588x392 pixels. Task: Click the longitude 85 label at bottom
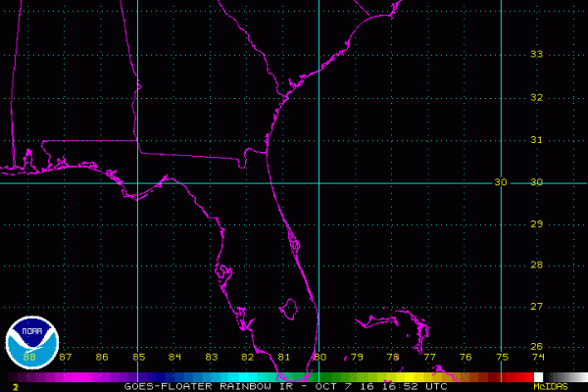point(138,357)
